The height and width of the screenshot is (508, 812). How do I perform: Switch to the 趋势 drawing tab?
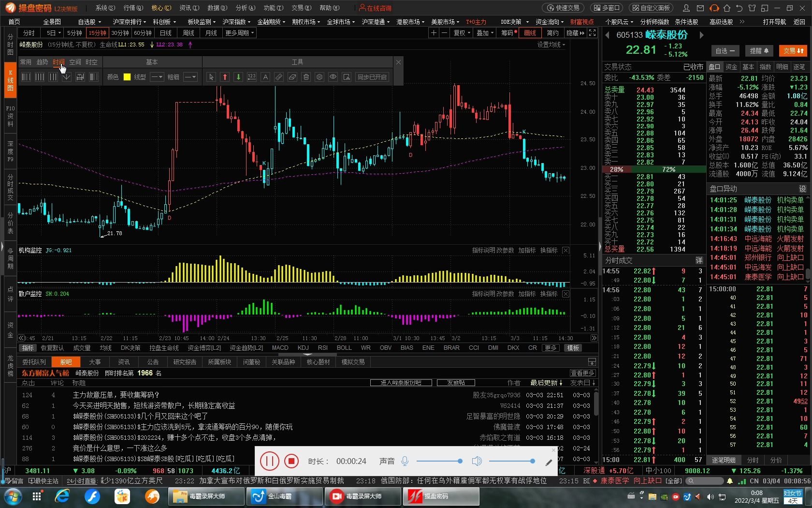pos(42,62)
